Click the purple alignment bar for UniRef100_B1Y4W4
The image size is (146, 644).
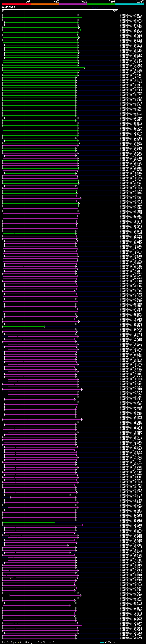(x=42, y=389)
